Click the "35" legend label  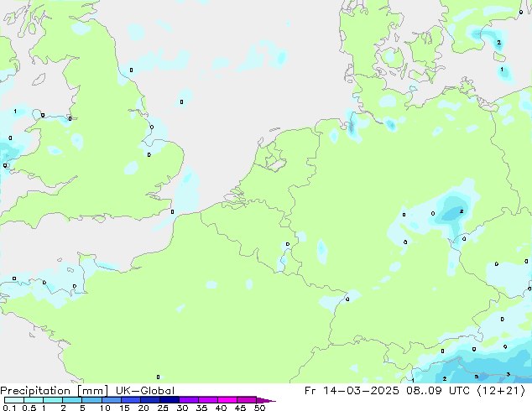point(201,408)
